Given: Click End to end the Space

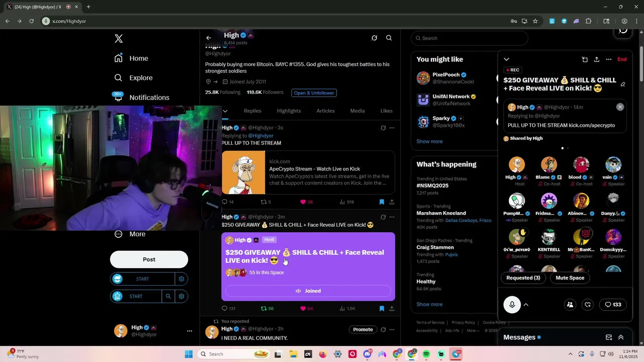Looking at the screenshot, I should [622, 59].
